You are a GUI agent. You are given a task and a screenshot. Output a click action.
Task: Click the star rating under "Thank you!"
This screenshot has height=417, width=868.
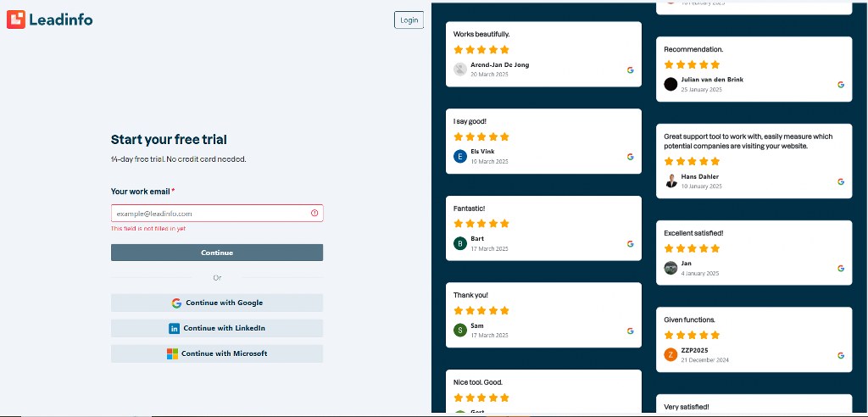click(481, 310)
